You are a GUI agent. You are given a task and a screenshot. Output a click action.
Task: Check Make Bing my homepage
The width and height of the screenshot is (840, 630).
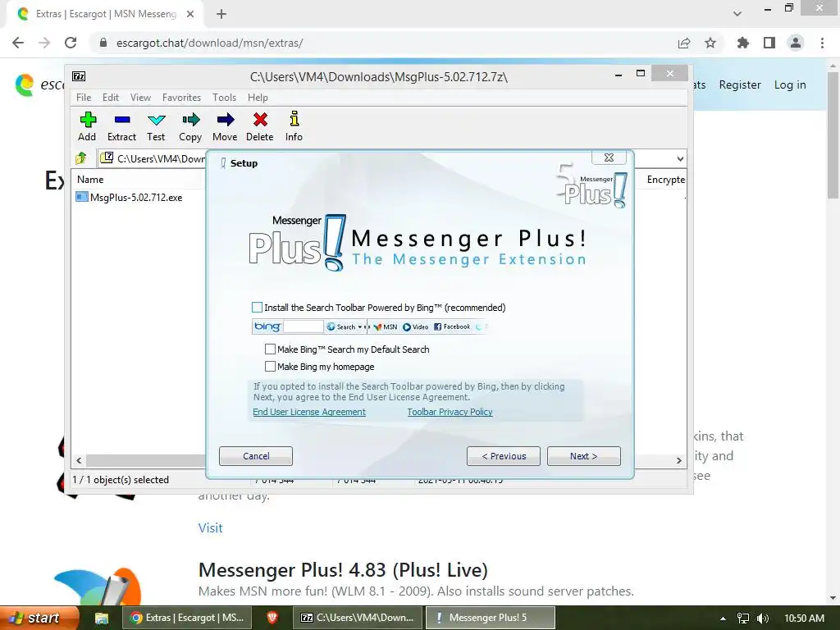270,367
